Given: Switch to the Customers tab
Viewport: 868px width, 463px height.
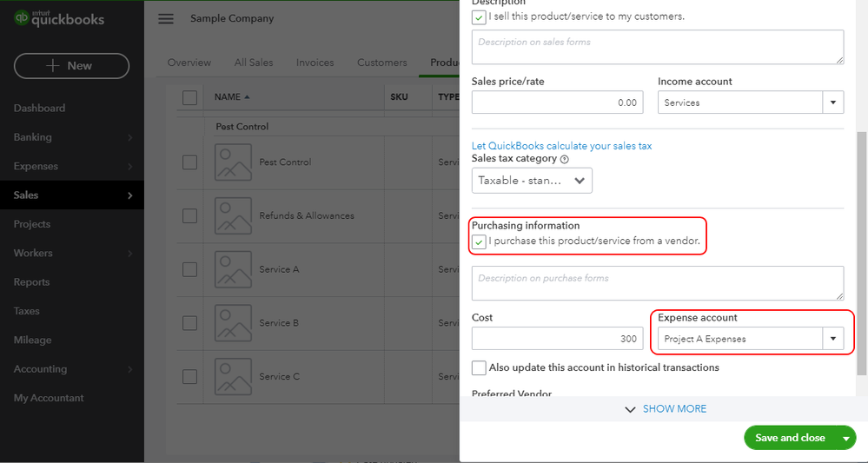Looking at the screenshot, I should 382,63.
